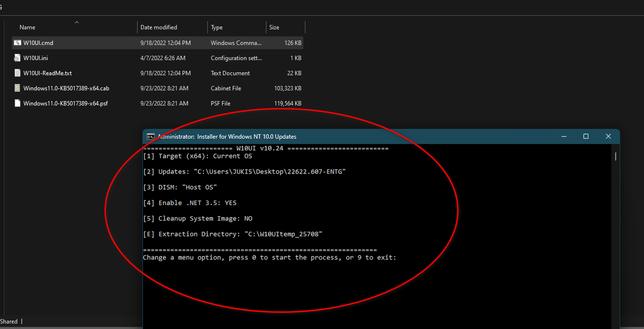Minimize the Installer console window

(x=564, y=136)
